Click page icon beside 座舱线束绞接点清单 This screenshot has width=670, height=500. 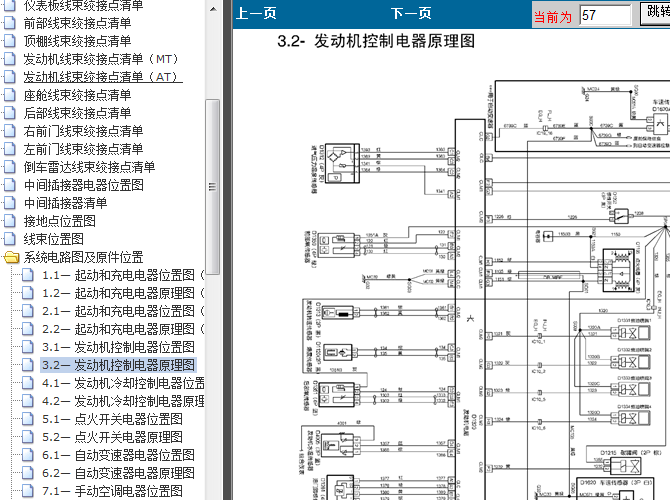pyautogui.click(x=9, y=95)
